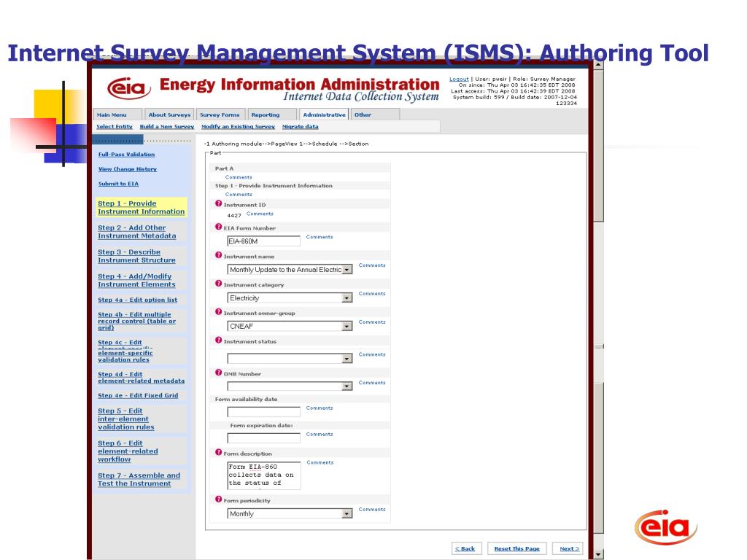Click Comments link beside Form description

(320, 462)
